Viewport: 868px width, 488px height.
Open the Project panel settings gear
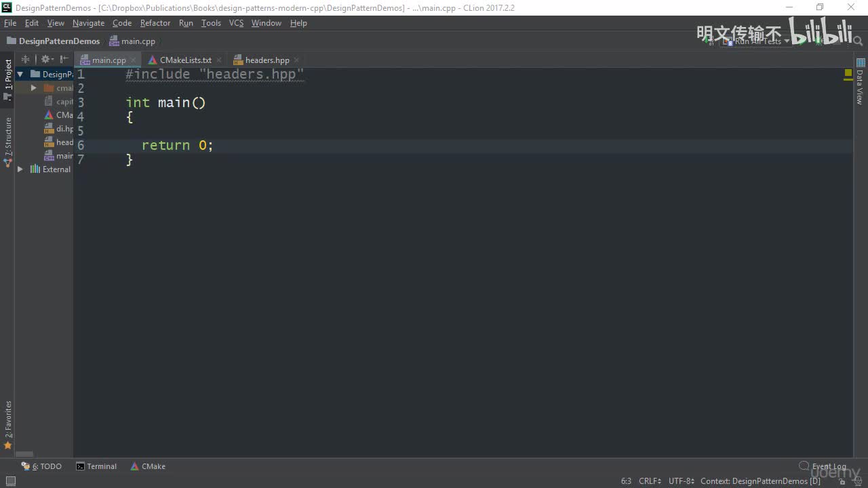[x=46, y=60]
